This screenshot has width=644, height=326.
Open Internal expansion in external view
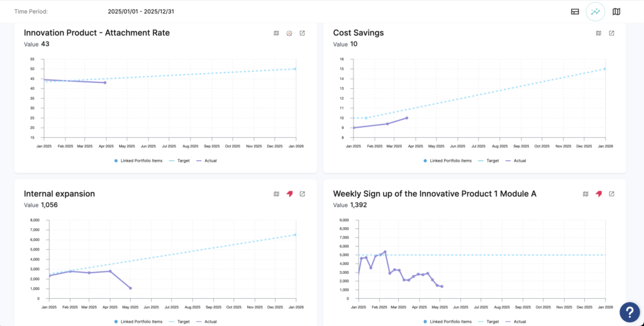pos(302,194)
